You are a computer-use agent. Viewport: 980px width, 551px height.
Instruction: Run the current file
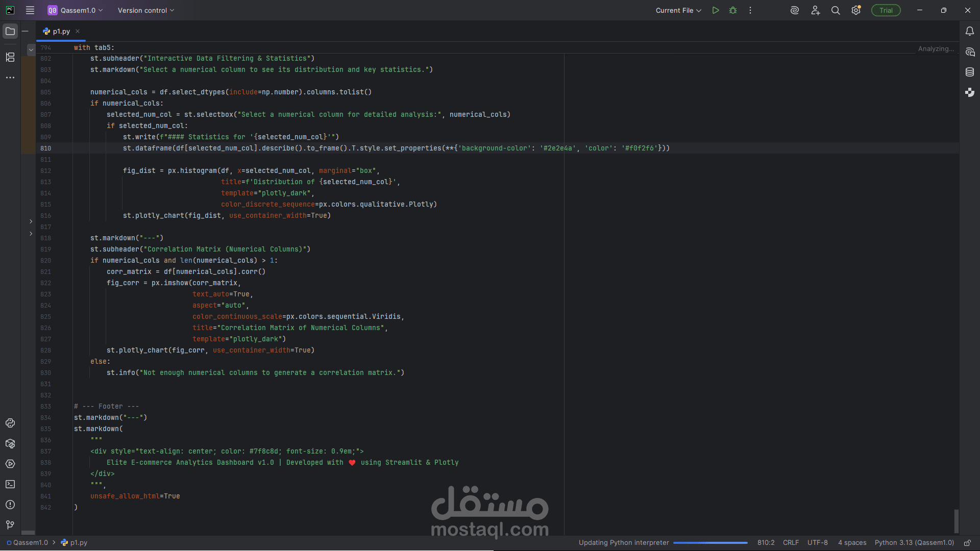coord(716,10)
